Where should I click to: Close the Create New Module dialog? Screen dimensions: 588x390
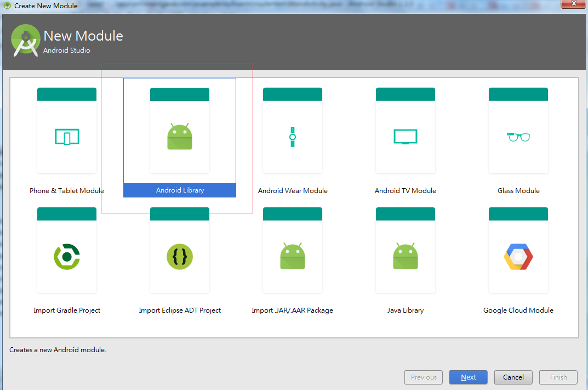[x=574, y=4]
